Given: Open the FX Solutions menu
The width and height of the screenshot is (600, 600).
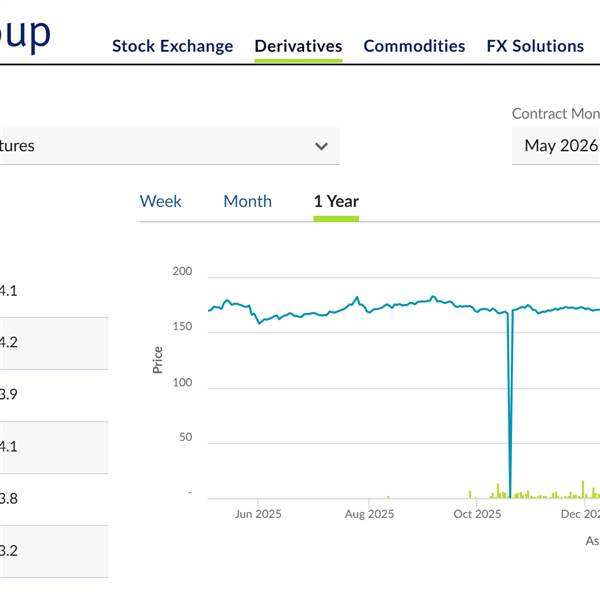Looking at the screenshot, I should tap(535, 46).
